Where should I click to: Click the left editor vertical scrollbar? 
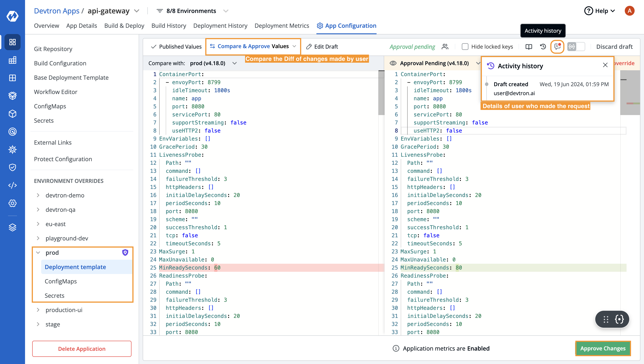pyautogui.click(x=381, y=93)
